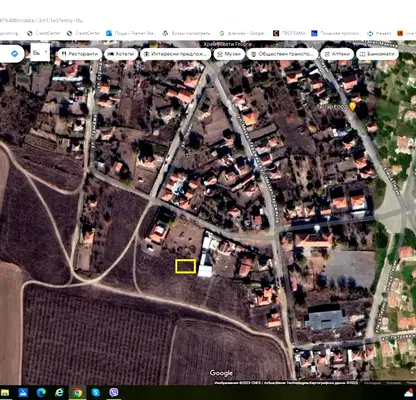416x400 pixels.
Task: Launch Internet Explorer from the taskbar
Action: pos(59,393)
